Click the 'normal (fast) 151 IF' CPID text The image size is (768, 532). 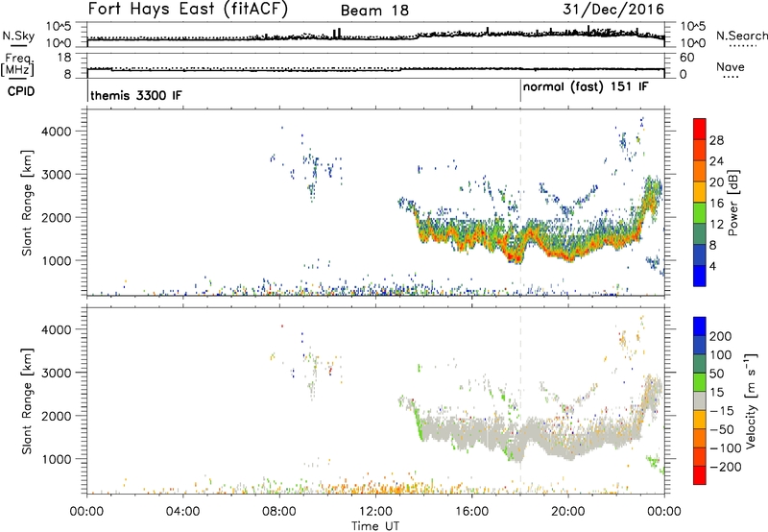(586, 87)
